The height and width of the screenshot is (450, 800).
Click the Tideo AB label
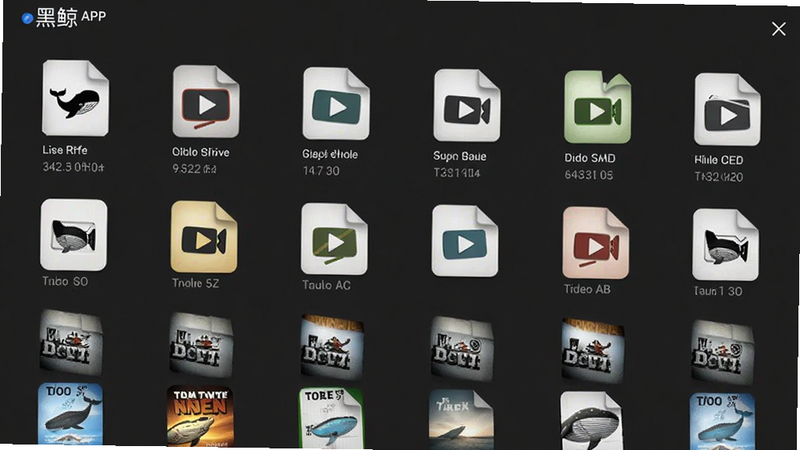point(587,289)
